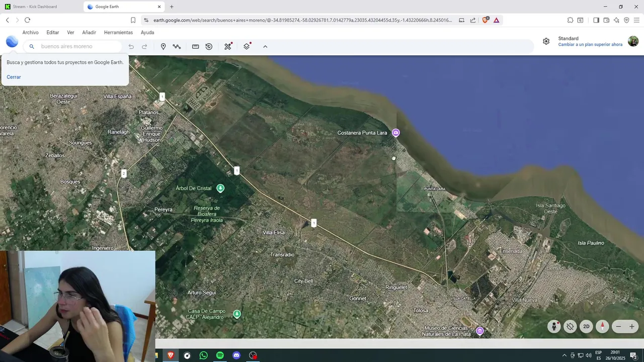Open WhatsApp from the taskbar
This screenshot has width=644, height=362.
(x=203, y=355)
